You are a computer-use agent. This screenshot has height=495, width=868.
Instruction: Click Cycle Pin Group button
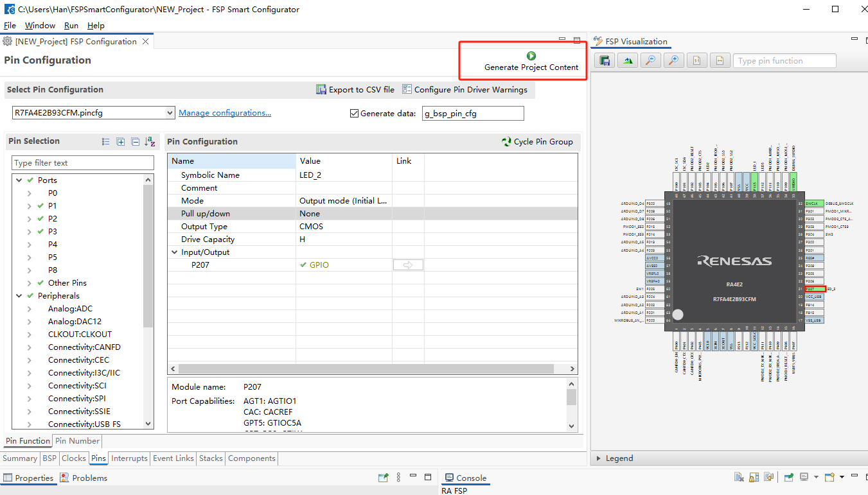(x=537, y=142)
